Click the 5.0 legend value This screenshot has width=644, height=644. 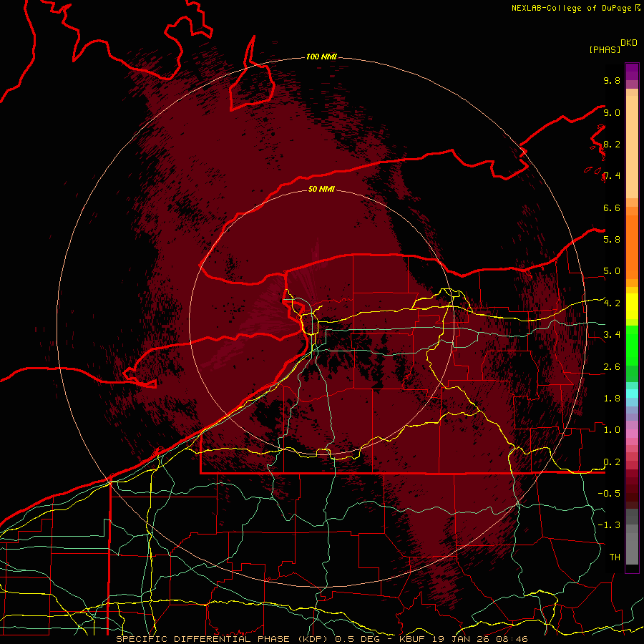coord(612,271)
